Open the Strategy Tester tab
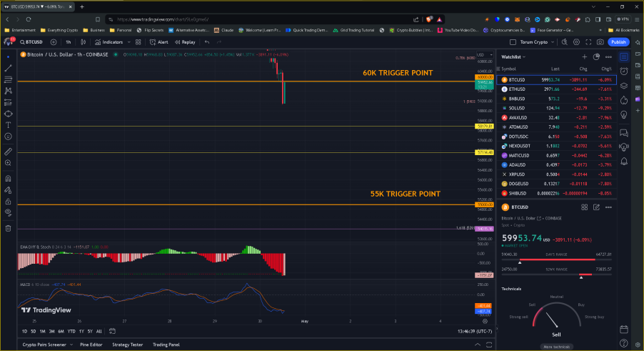 pos(127,345)
